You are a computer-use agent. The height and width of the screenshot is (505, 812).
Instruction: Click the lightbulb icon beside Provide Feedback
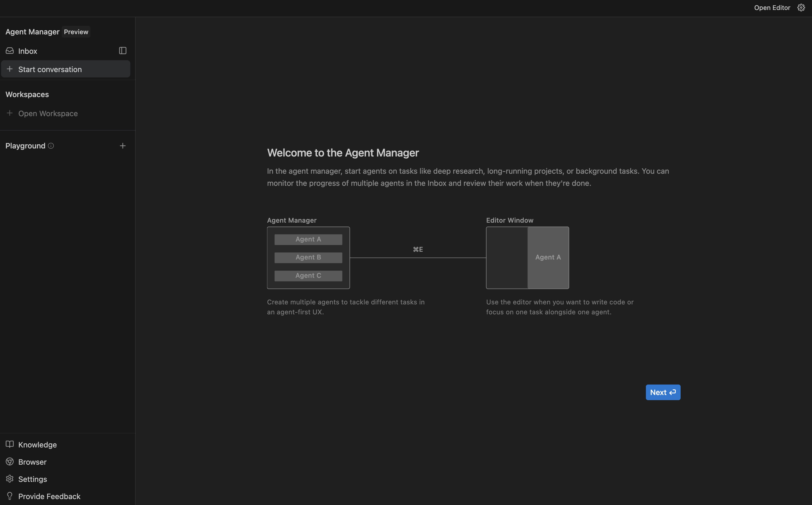(x=10, y=496)
